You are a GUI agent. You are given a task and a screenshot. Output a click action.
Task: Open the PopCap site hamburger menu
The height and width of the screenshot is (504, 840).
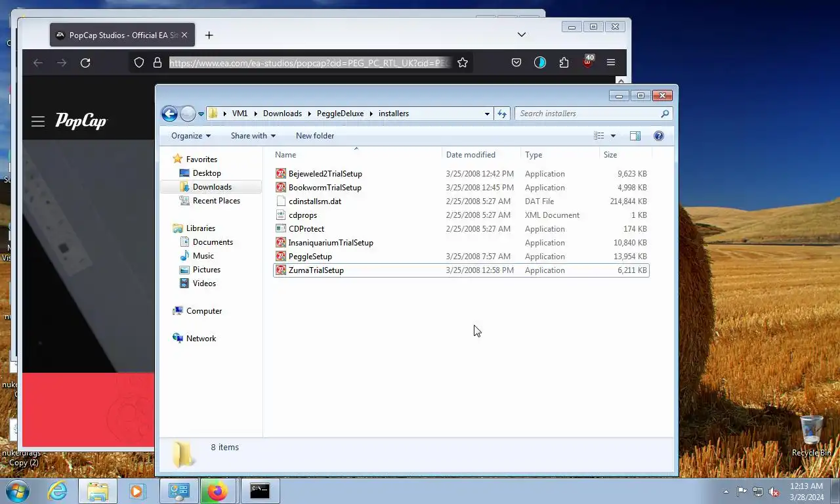pyautogui.click(x=38, y=121)
